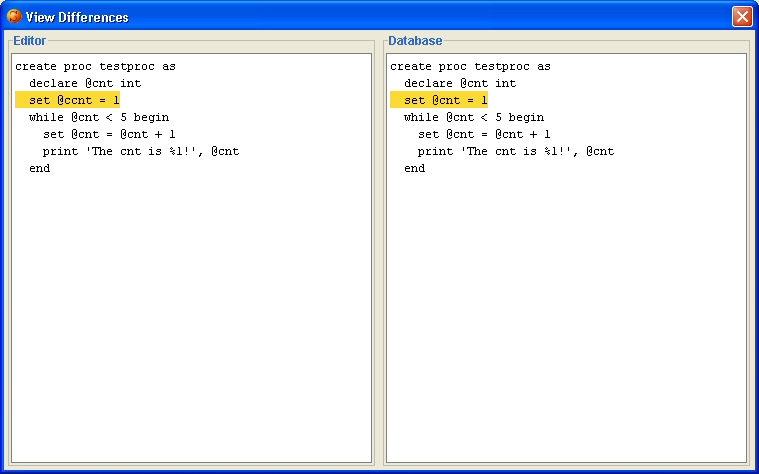
Task: Click 'declare @cnt int' line in Editor pane
Action: 85,83
